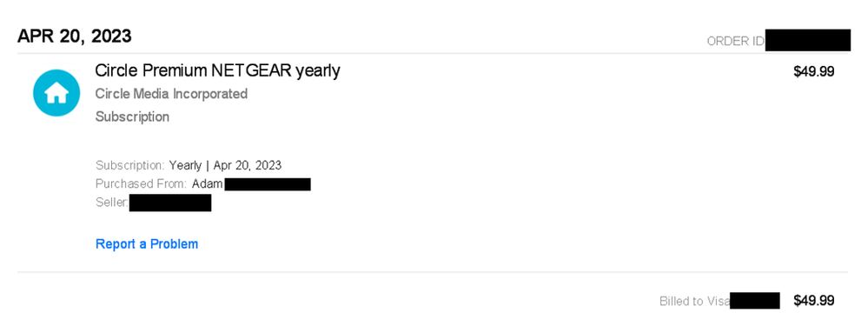This screenshot has height=313, width=868.
Task: Click the white house glyph inside blue circle
Action: pyautogui.click(x=56, y=94)
